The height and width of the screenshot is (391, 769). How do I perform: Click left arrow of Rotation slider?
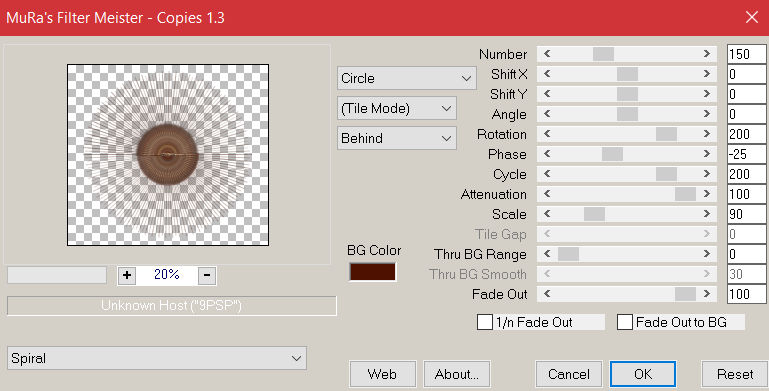click(x=547, y=134)
